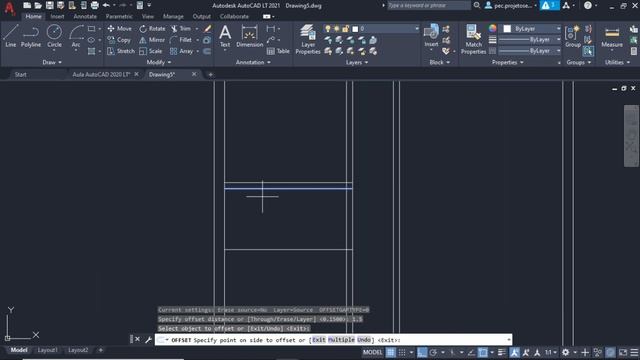Expand the Modify panel
Viewport: 640px width, 360px height.
[159, 62]
